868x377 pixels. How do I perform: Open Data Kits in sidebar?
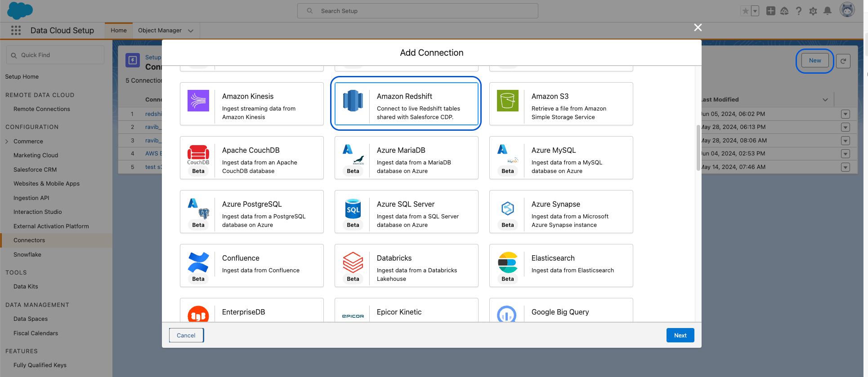tap(26, 287)
